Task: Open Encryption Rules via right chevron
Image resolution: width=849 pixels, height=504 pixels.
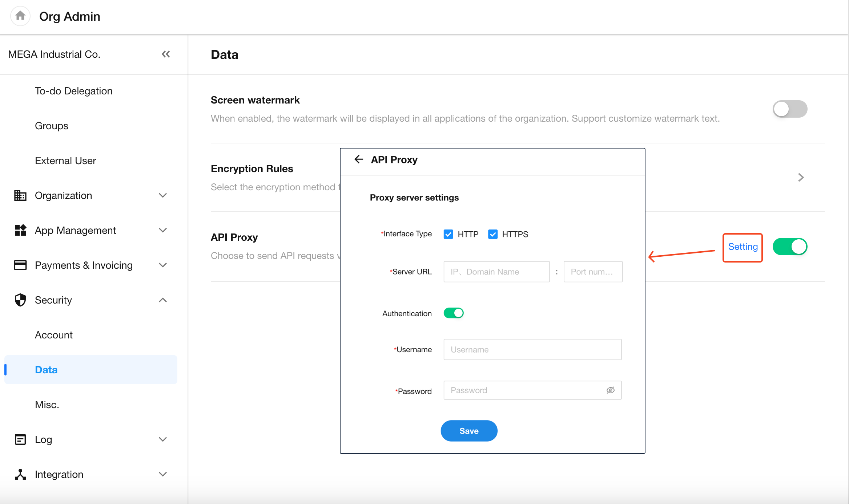Action: 801,177
